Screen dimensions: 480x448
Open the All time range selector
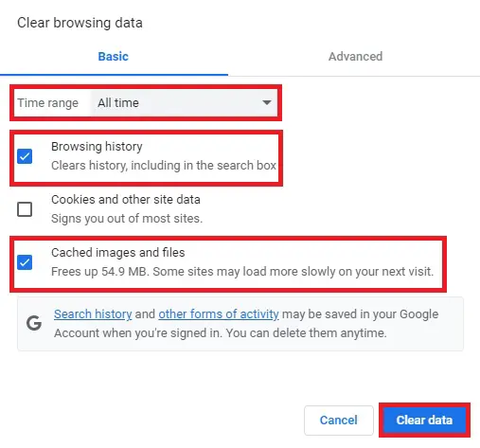185,103
